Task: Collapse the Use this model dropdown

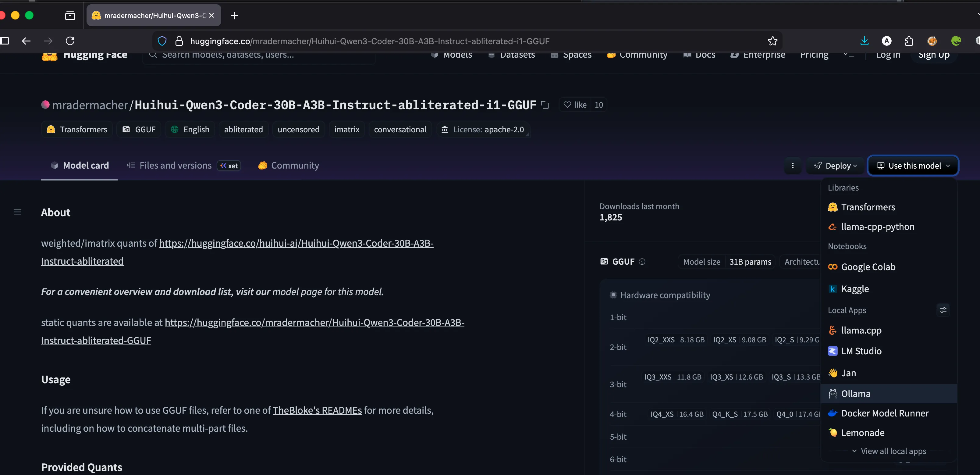Action: click(913, 166)
